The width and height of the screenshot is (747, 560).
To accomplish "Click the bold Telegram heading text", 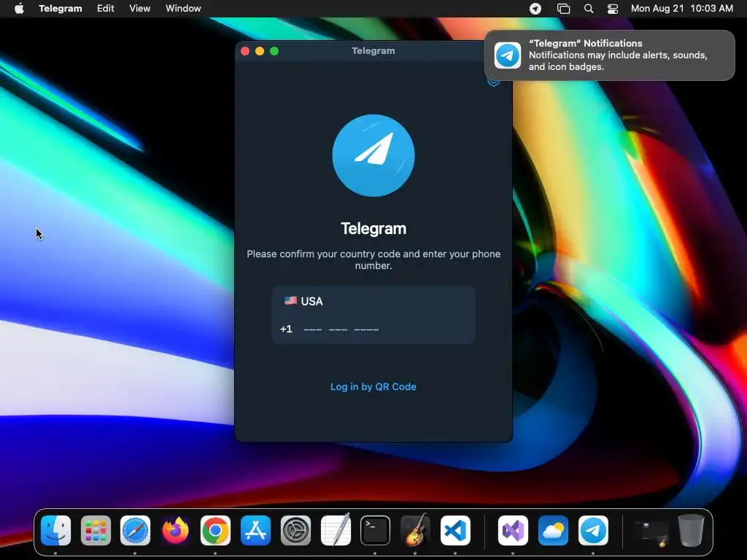I will coord(373,228).
